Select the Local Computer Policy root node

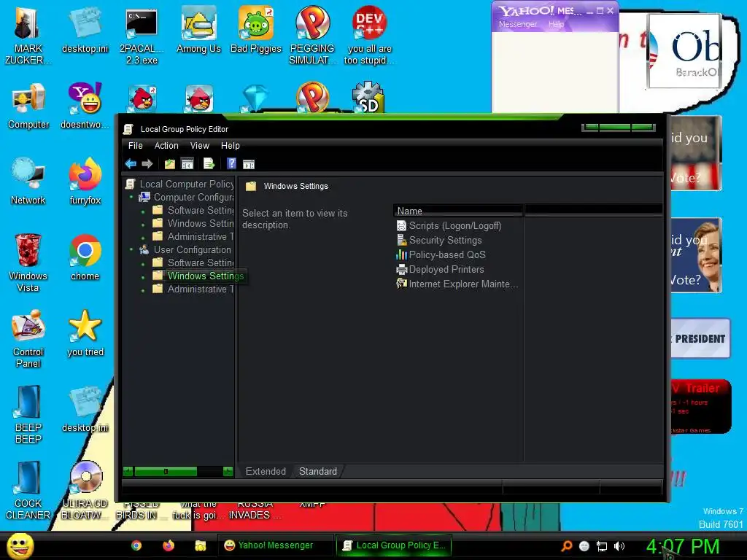pyautogui.click(x=179, y=184)
